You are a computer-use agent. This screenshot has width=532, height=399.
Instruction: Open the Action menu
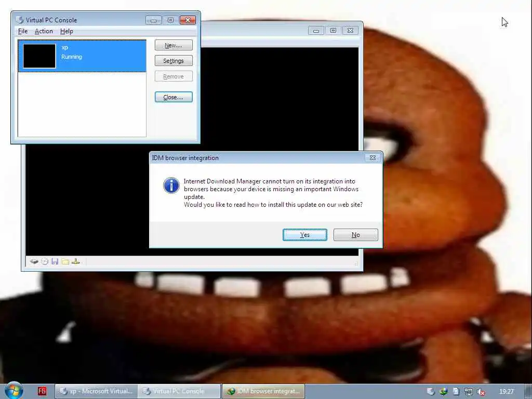[x=44, y=31]
